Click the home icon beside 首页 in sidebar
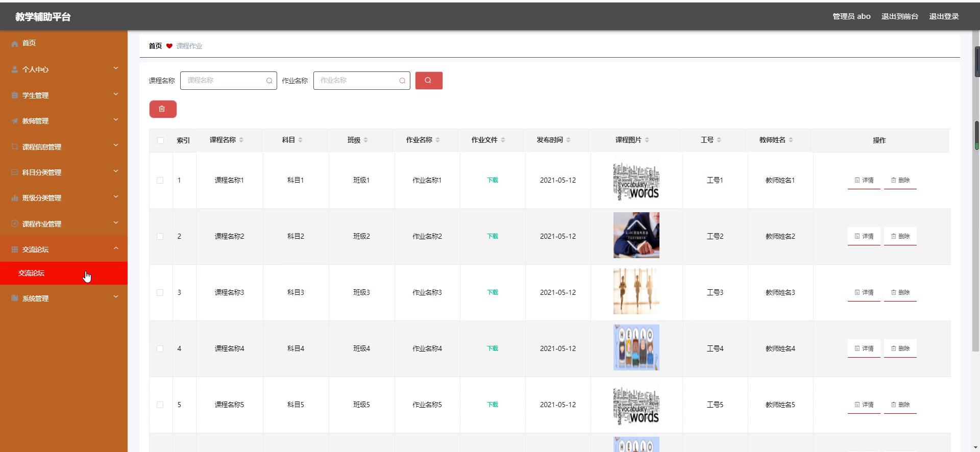Image resolution: width=980 pixels, height=452 pixels. 15,43
